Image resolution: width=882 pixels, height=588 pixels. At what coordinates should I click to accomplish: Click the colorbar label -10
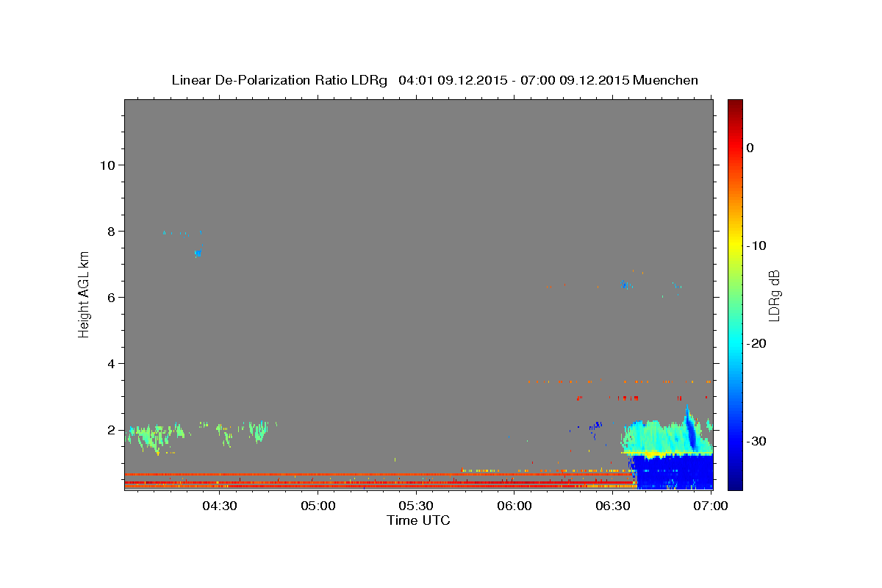(756, 245)
